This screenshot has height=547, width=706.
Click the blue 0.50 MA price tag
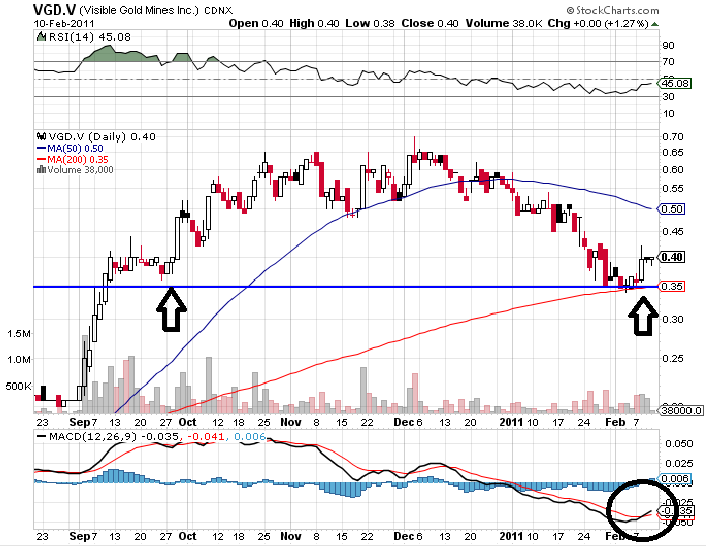click(x=673, y=209)
